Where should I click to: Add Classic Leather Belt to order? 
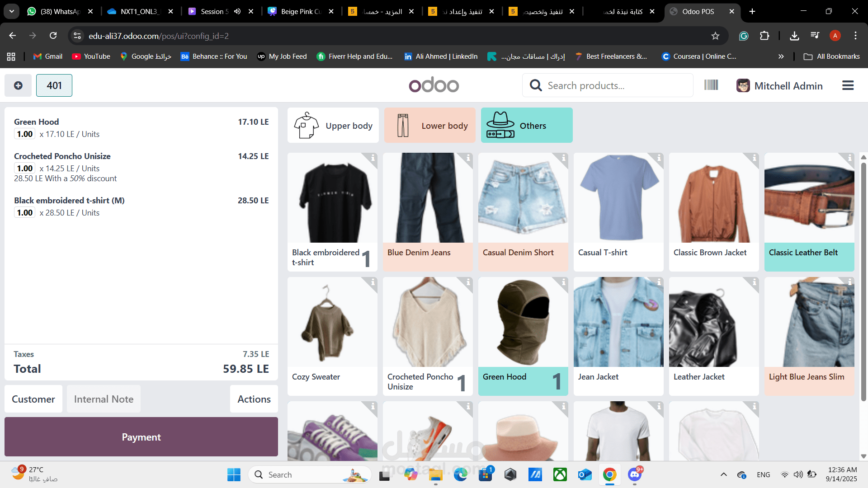click(809, 212)
